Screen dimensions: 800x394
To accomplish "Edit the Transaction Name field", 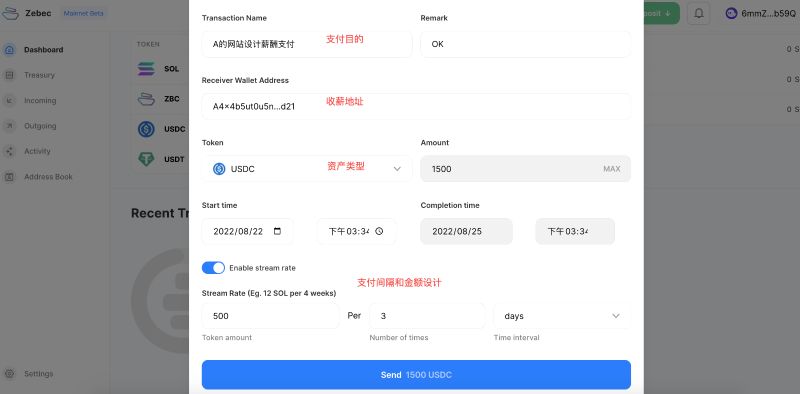I will [x=307, y=44].
